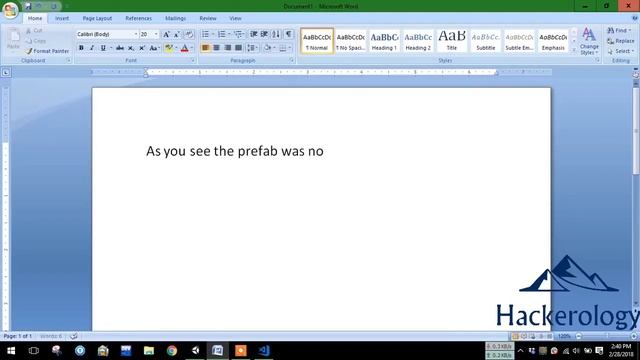Switch to the Review tab
Image resolution: width=640 pixels, height=360 pixels.
[208, 18]
